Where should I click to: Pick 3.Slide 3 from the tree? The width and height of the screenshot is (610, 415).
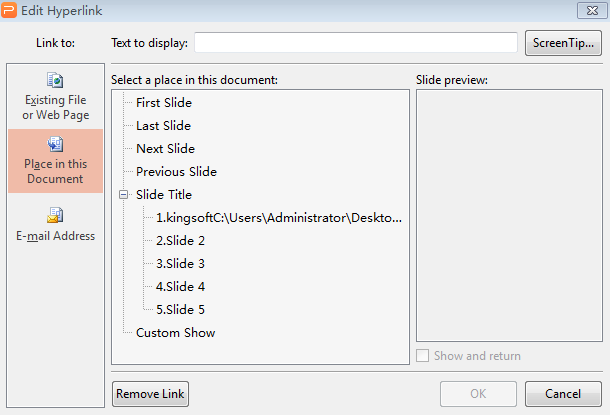pyautogui.click(x=180, y=264)
